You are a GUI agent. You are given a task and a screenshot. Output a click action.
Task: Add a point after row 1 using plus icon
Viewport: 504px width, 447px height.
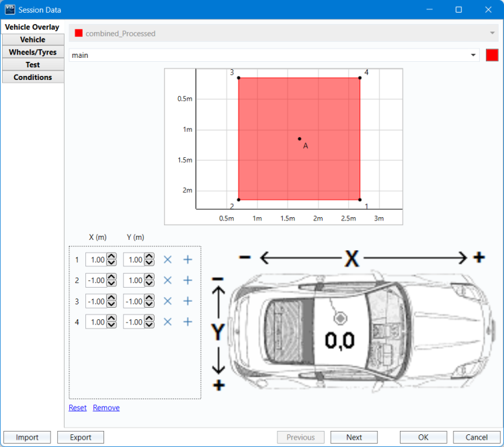pyautogui.click(x=187, y=259)
